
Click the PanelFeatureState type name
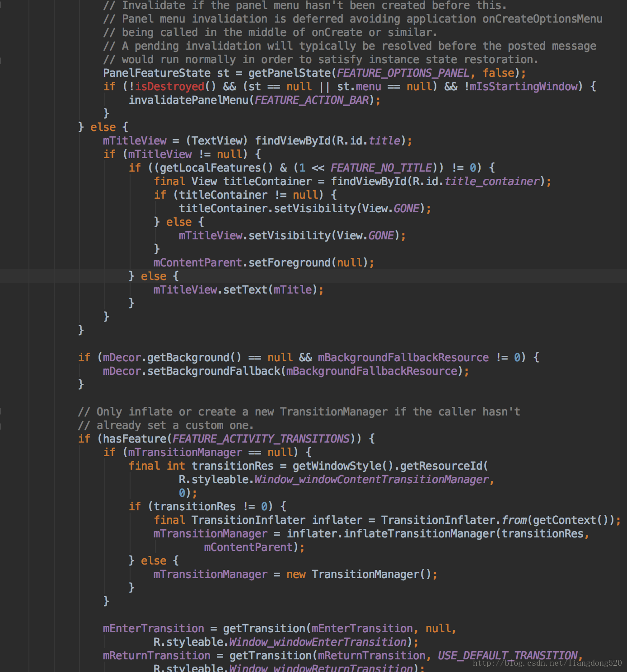(x=157, y=73)
